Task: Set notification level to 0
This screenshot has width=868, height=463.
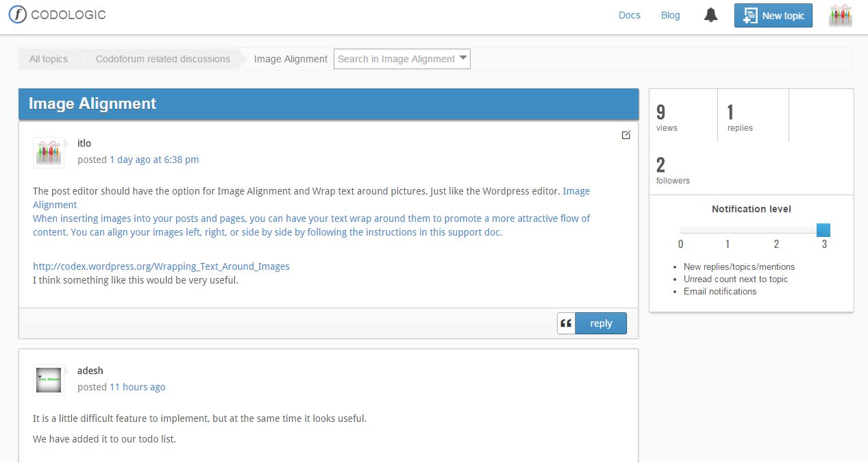Action: (x=680, y=244)
